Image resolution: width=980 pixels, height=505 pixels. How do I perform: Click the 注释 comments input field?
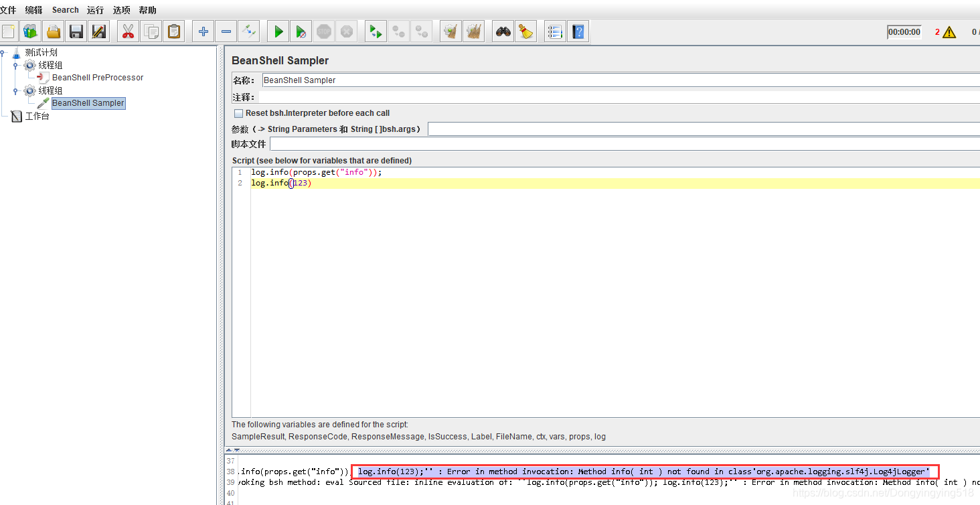[x=619, y=97]
